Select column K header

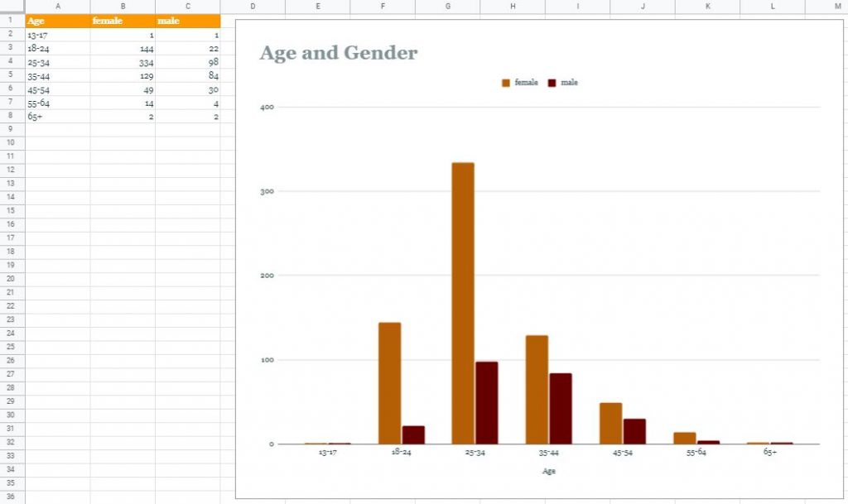pos(707,7)
